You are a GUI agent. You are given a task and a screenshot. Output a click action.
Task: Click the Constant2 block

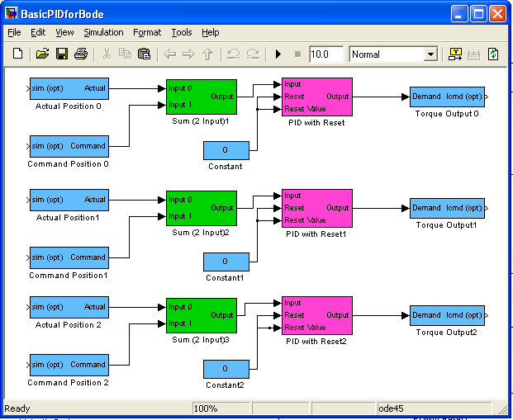point(226,369)
